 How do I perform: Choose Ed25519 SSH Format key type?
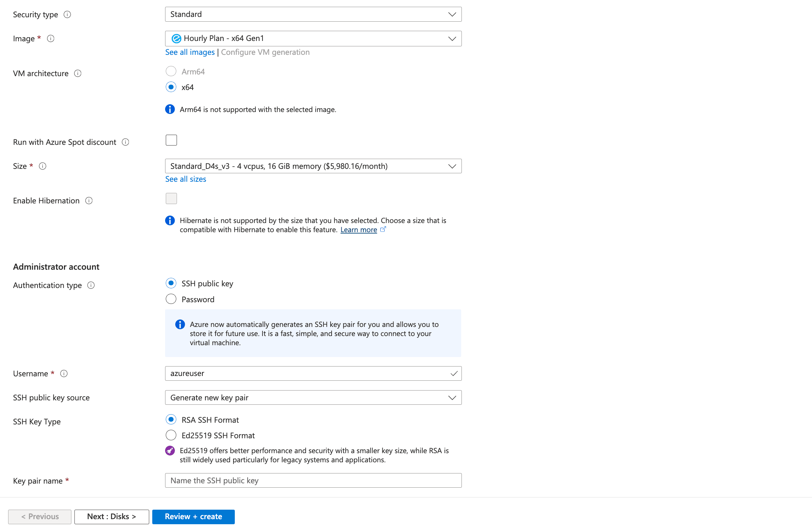tap(171, 436)
